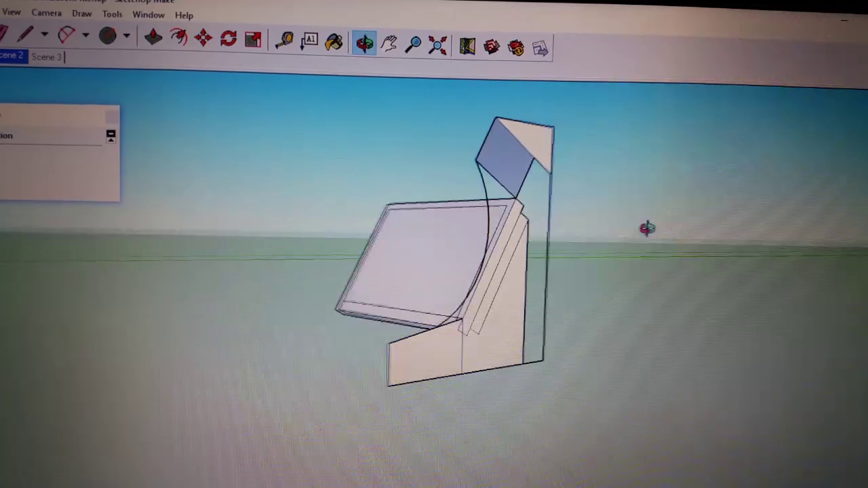
Task: Select the Pan hand tool
Action: tap(389, 45)
